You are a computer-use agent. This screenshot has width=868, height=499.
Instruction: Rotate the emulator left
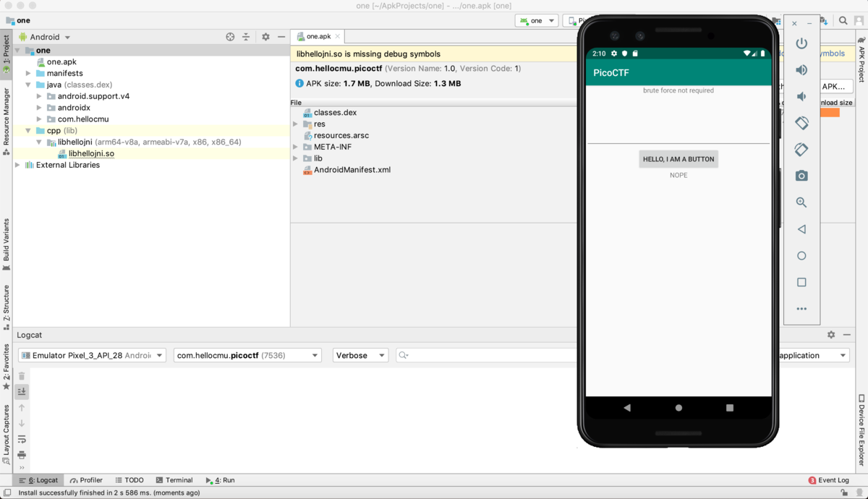tap(801, 123)
